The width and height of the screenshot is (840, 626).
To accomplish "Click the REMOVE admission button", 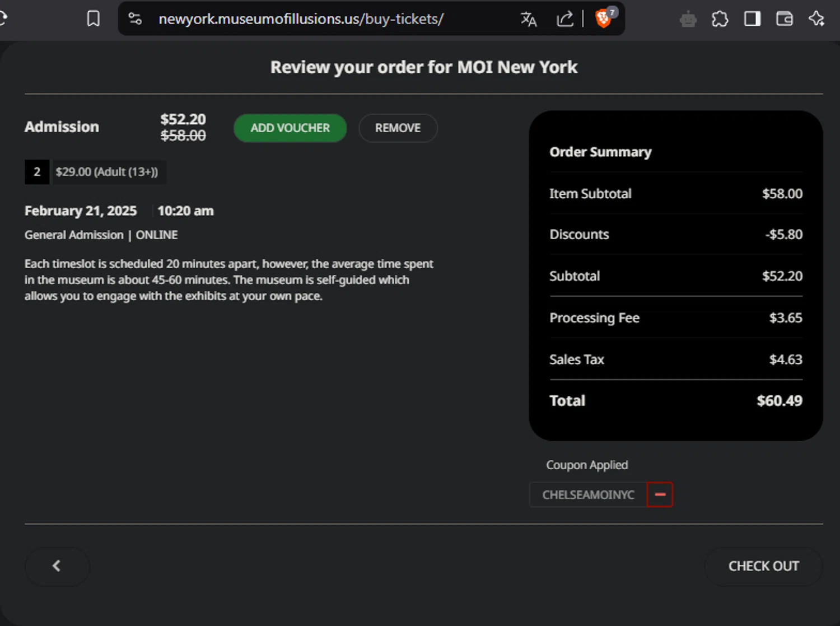I will coord(398,128).
